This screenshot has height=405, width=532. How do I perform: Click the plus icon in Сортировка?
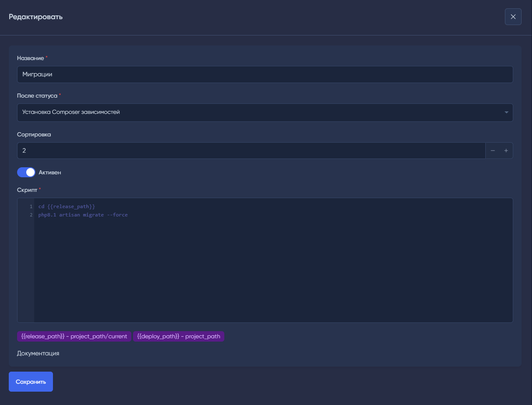pos(506,151)
